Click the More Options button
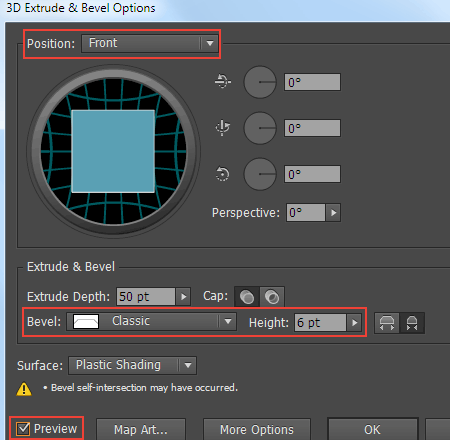The height and width of the screenshot is (440, 450). [257, 430]
